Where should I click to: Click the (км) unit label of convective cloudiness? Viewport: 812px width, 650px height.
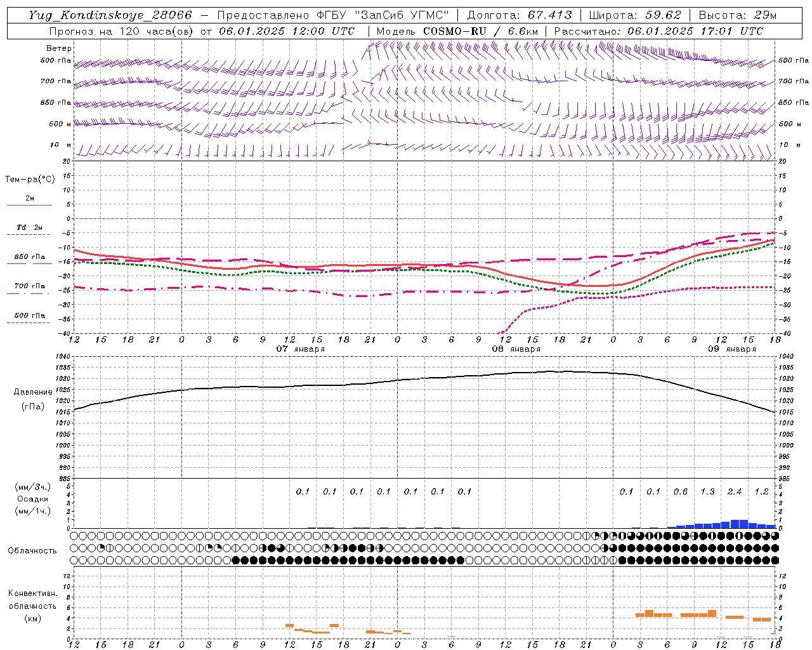pyautogui.click(x=32, y=618)
